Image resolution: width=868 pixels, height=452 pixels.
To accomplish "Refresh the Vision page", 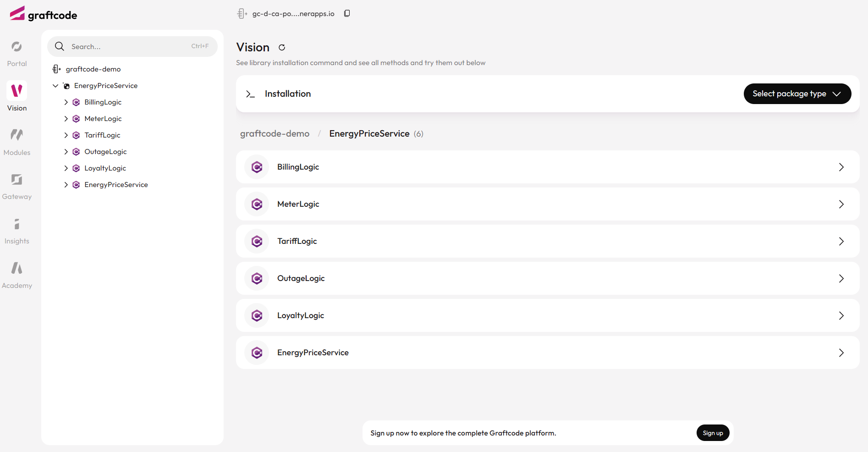I will click(282, 47).
